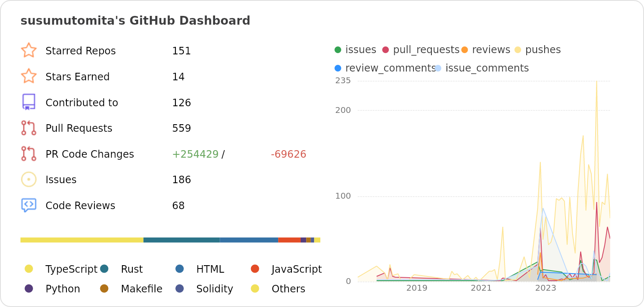The image size is (644, 307).
Task: Click the "Stars Earned" label
Action: (x=78, y=77)
